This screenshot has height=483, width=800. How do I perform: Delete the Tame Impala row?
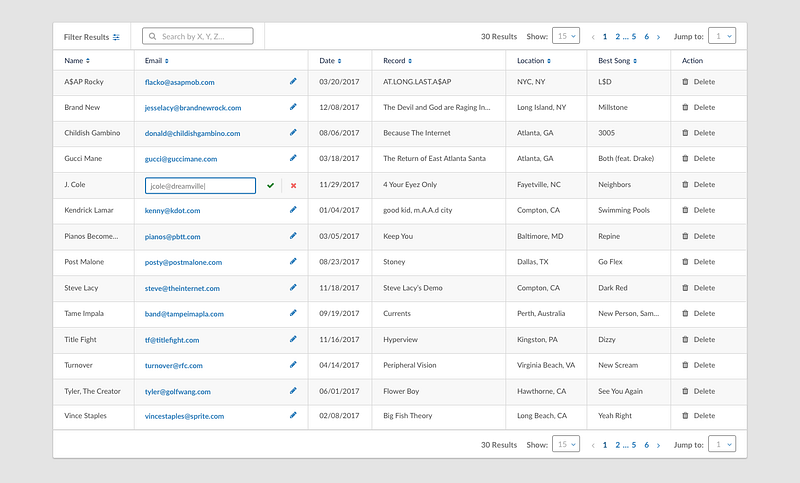tap(698, 313)
